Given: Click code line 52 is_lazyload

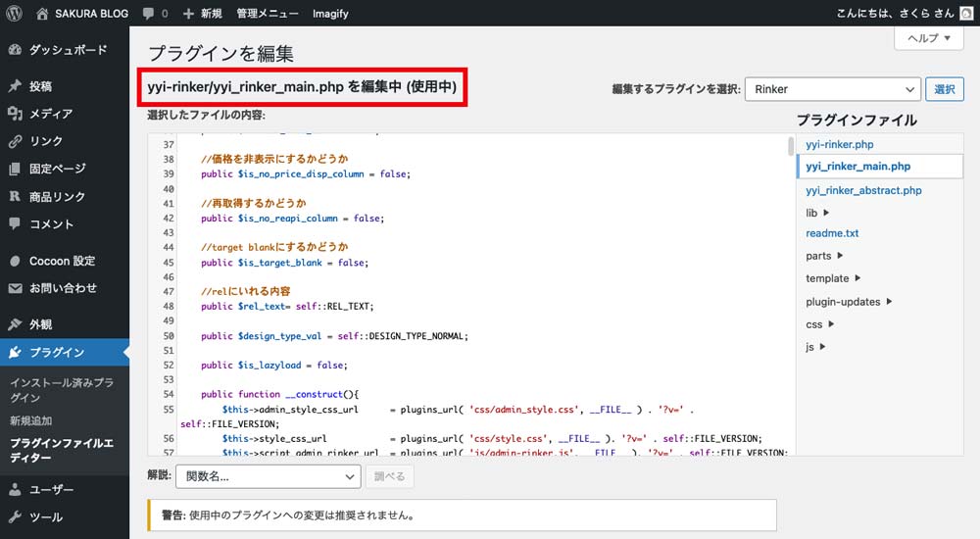Looking at the screenshot, I should (274, 366).
